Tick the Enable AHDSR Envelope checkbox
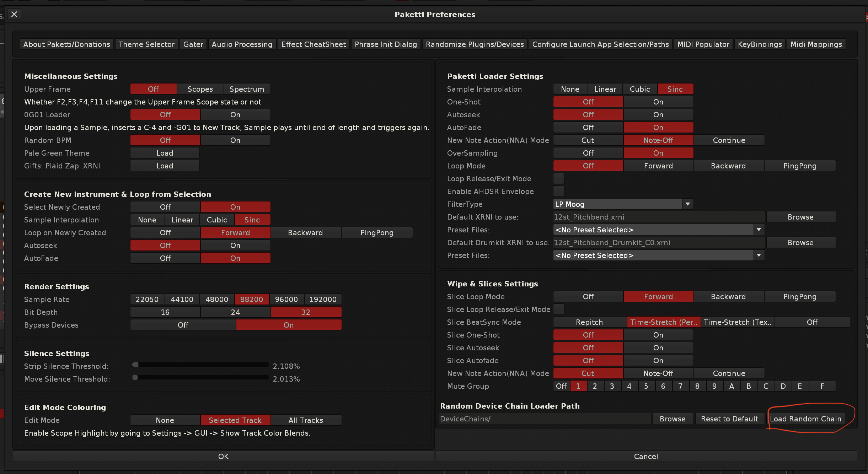 (559, 192)
